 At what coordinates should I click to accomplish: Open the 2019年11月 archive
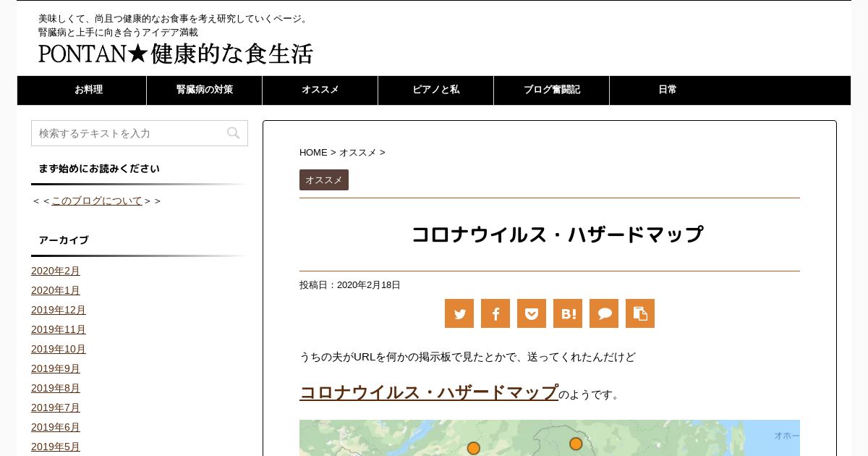click(59, 329)
